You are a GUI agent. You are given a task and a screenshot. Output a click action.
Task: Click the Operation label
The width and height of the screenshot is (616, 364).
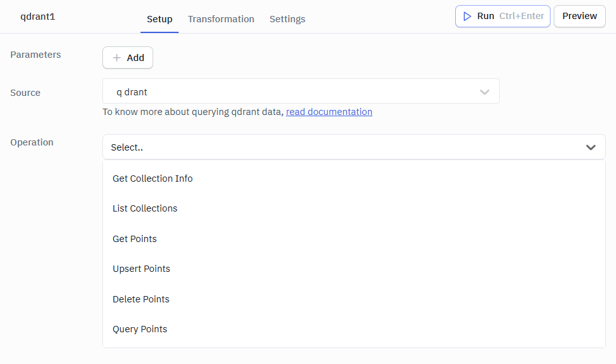(x=32, y=142)
